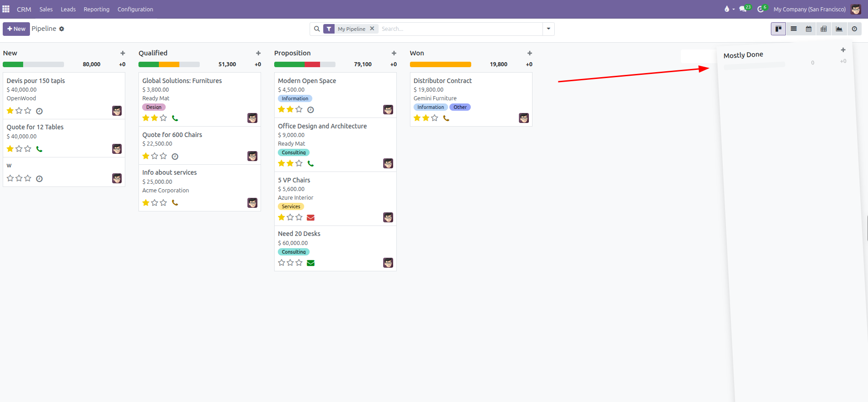Click the Consulting tag on Need 20 Desks
The height and width of the screenshot is (402, 868).
[294, 252]
